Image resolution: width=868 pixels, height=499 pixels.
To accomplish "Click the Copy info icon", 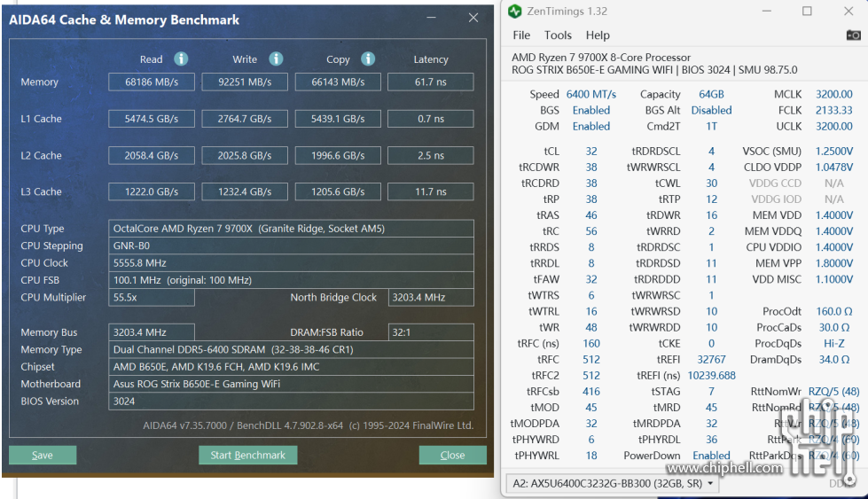I will (x=368, y=58).
